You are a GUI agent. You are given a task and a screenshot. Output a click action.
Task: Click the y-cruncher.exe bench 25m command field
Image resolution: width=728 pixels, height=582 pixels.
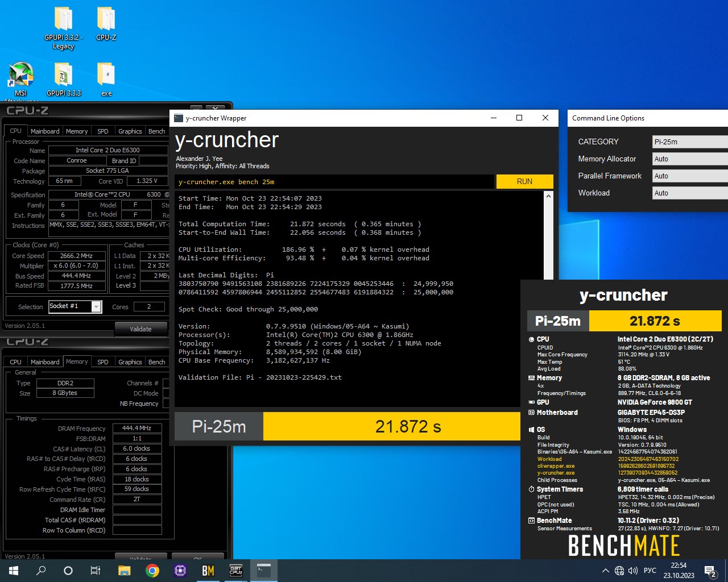coord(334,182)
